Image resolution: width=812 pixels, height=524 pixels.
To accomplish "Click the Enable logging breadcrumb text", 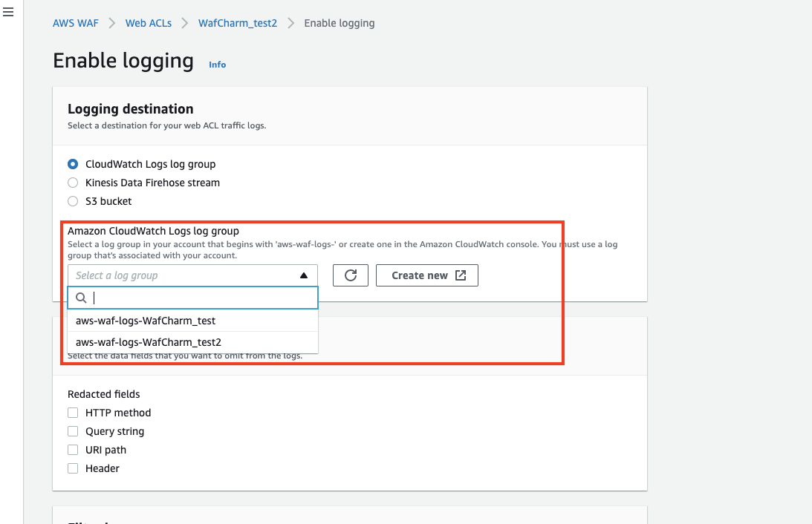I will 340,23.
